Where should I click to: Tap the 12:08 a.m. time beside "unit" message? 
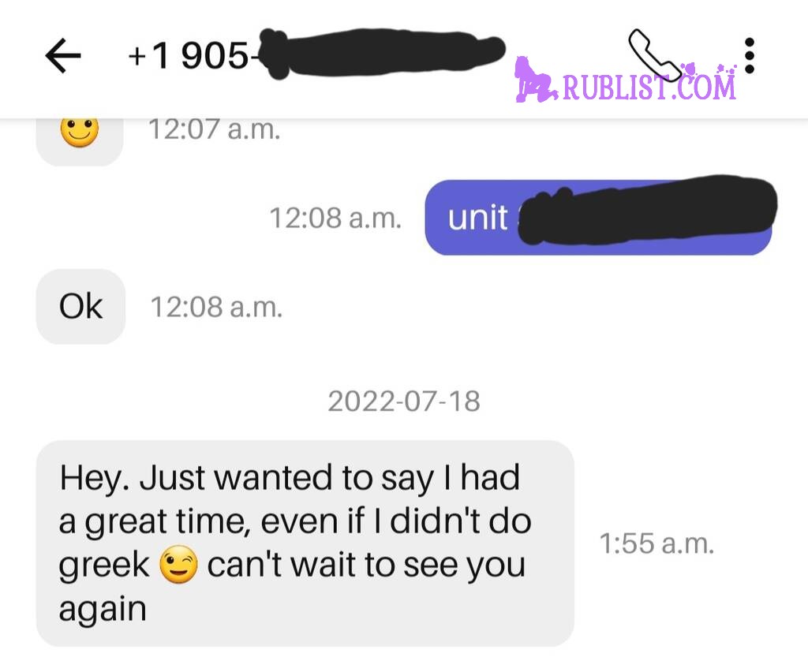click(335, 218)
